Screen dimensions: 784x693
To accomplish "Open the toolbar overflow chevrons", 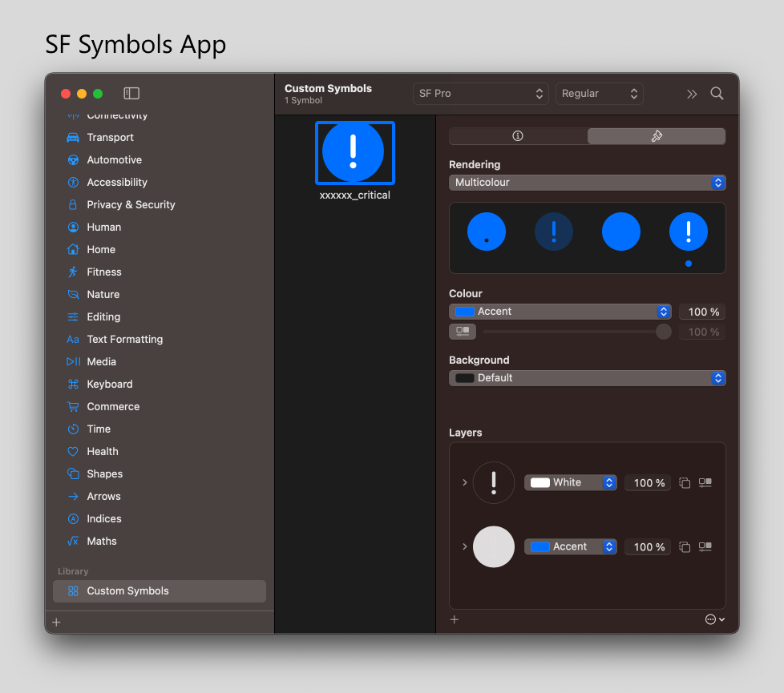I will pos(692,94).
